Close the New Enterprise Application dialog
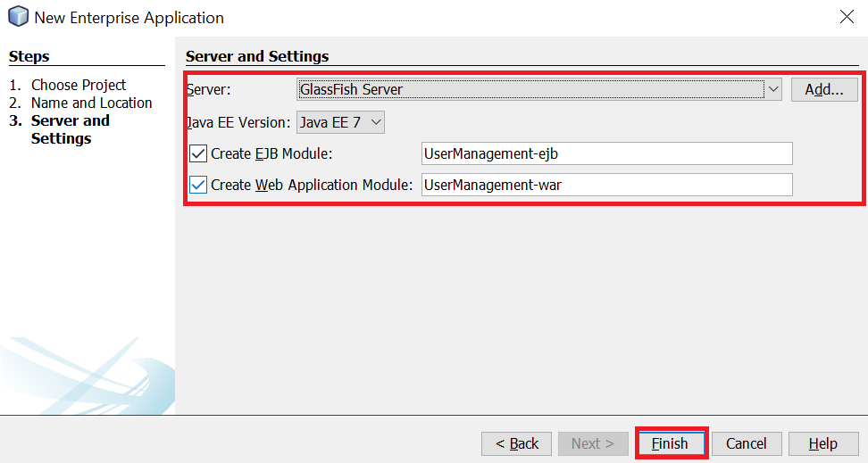The height and width of the screenshot is (463, 868). (x=847, y=17)
